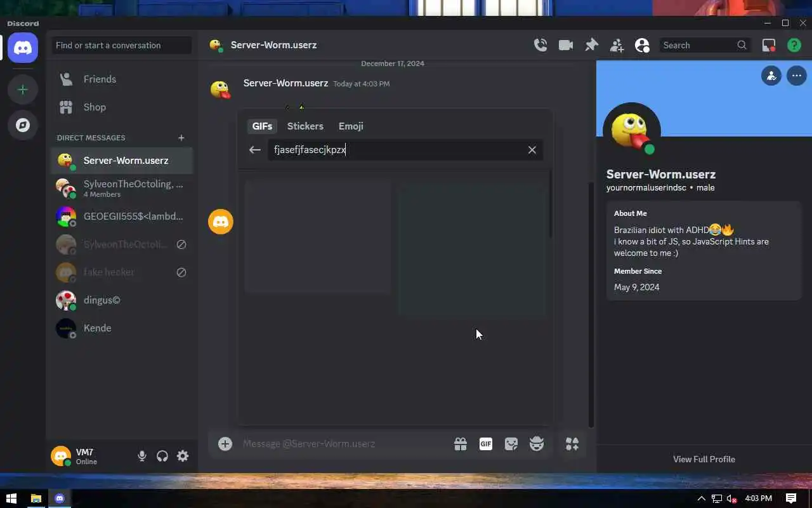The height and width of the screenshot is (508, 812).
Task: Open pinned messages
Action: click(591, 45)
